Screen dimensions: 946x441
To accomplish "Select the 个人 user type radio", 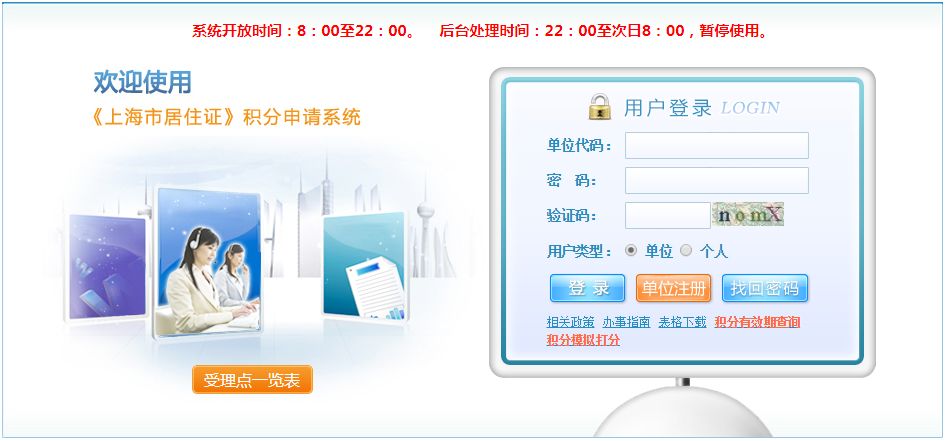I will tap(686, 250).
